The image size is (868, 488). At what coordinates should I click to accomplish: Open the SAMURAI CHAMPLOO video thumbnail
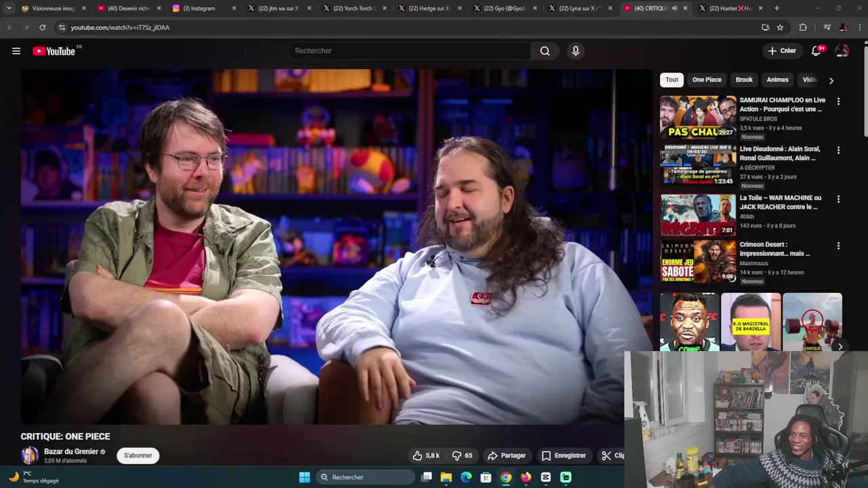[x=698, y=117]
